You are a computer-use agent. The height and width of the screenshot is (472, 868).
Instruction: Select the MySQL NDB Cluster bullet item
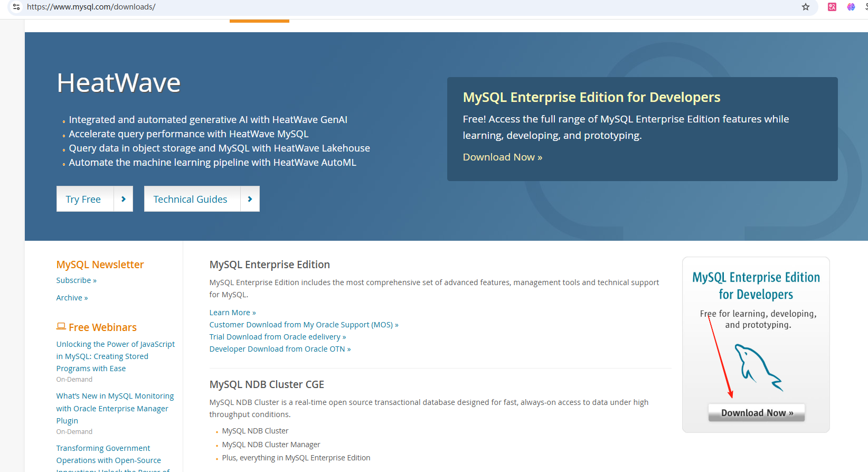tap(255, 431)
